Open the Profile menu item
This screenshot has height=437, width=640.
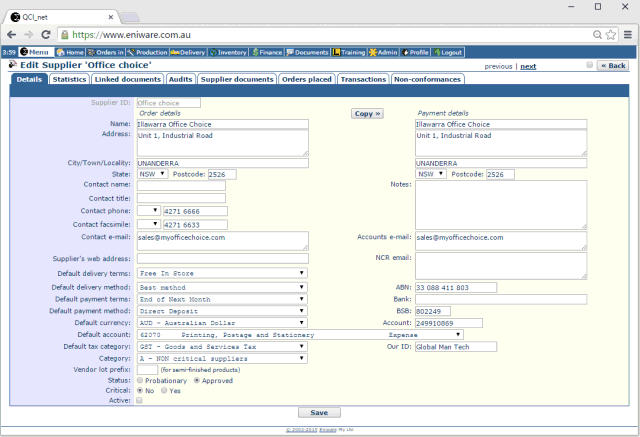pos(416,52)
